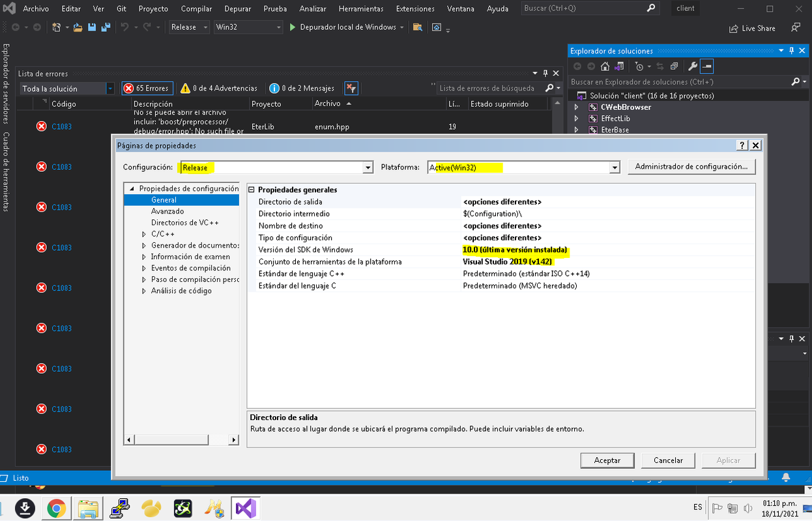Expand the Eventos de compilación node
Viewport: 812px width, 521px height.
coord(144,268)
